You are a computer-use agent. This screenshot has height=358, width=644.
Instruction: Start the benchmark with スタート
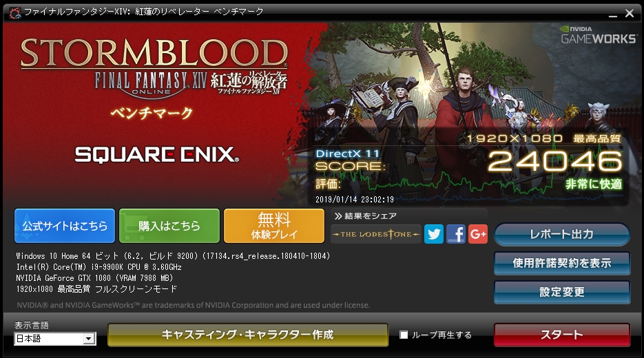pos(562,335)
